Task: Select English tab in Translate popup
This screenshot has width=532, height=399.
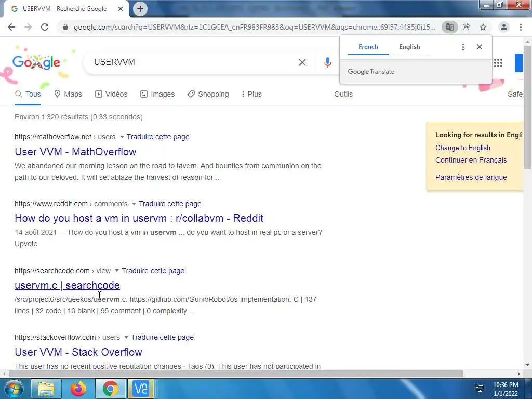Action: click(x=409, y=47)
